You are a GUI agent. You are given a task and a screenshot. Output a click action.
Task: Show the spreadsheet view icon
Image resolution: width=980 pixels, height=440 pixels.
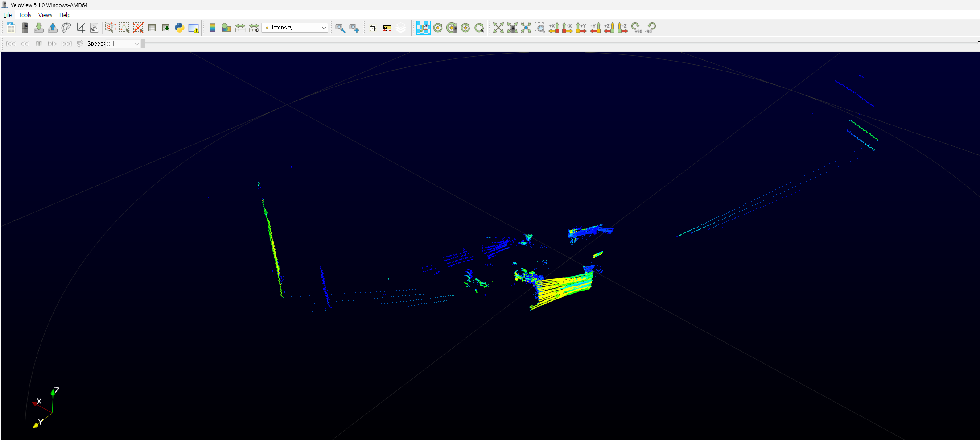click(x=152, y=28)
